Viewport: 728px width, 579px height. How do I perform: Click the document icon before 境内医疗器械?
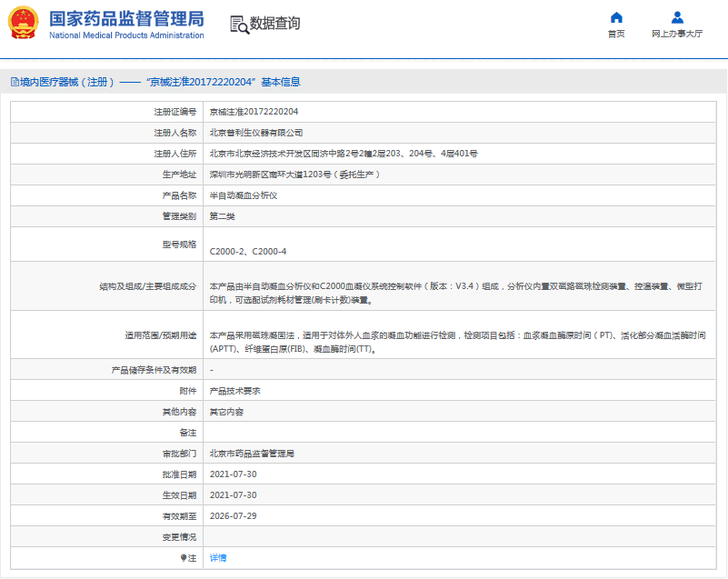click(15, 82)
